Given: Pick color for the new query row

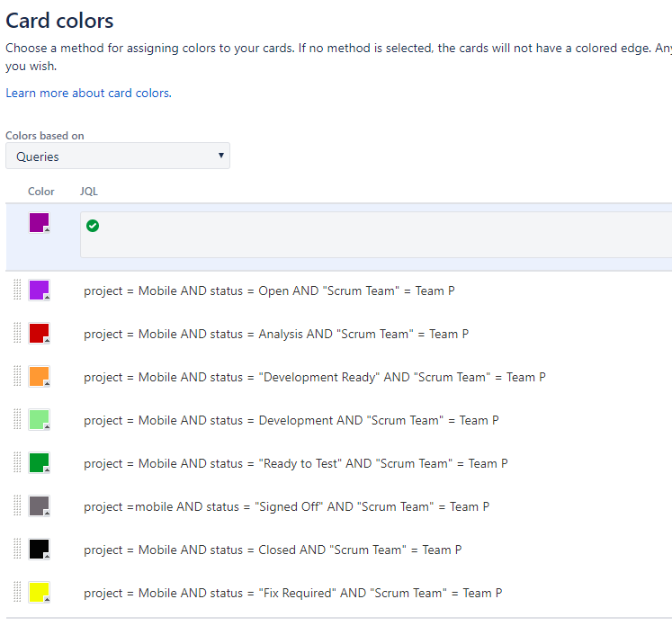Looking at the screenshot, I should pos(39,223).
